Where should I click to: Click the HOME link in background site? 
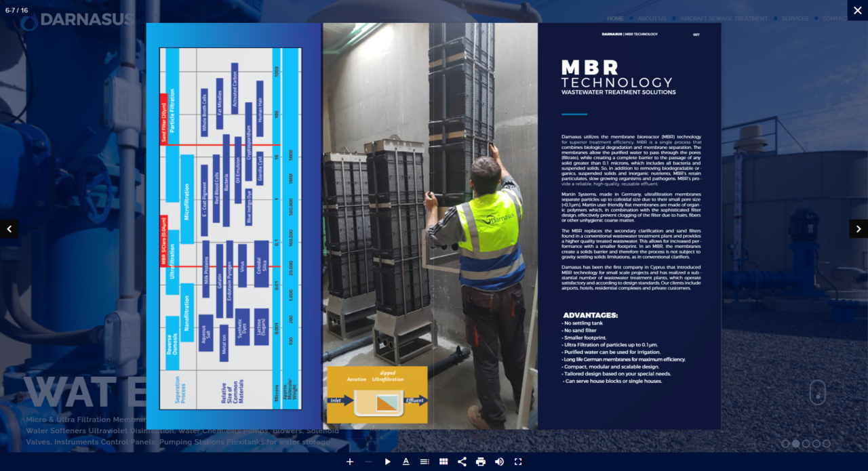pos(615,18)
